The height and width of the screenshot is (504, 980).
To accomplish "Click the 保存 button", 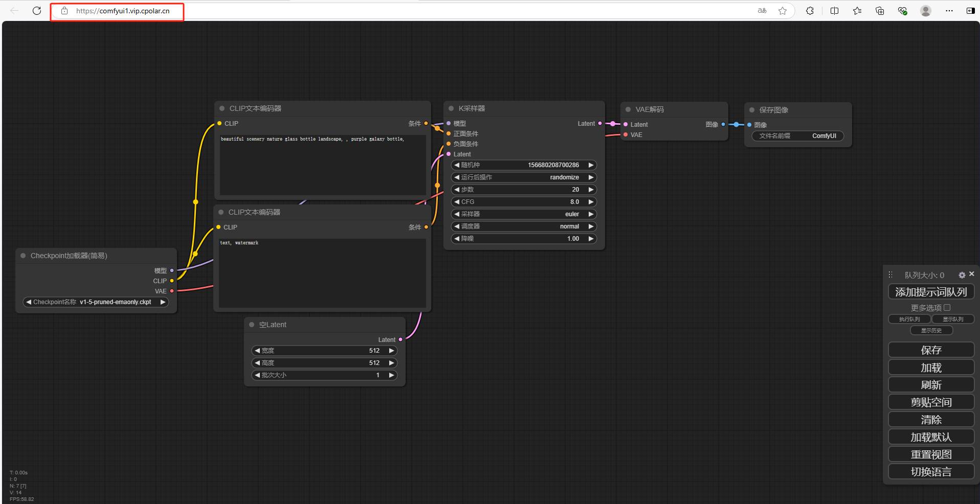I will [x=931, y=350].
